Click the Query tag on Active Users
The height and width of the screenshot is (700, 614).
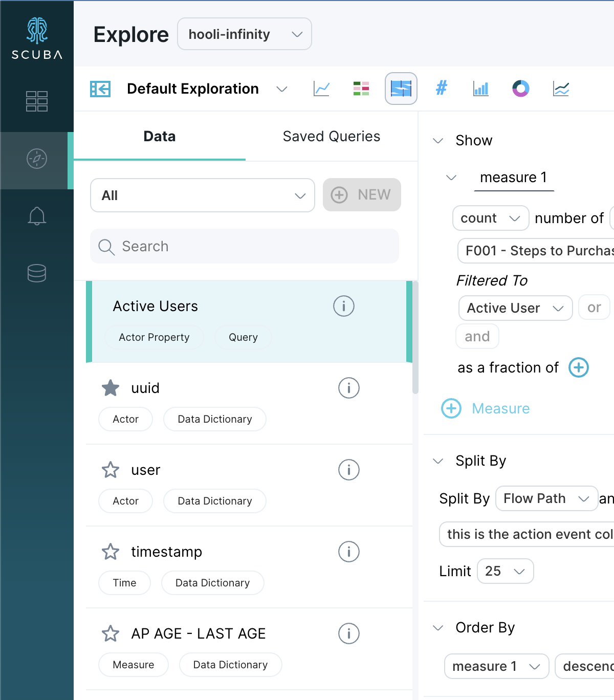(243, 337)
